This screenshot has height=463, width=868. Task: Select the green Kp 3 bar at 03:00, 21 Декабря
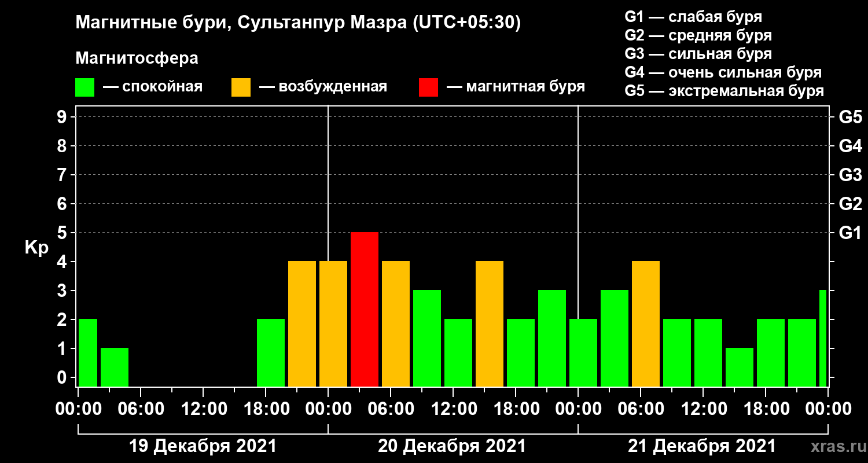[x=615, y=338]
